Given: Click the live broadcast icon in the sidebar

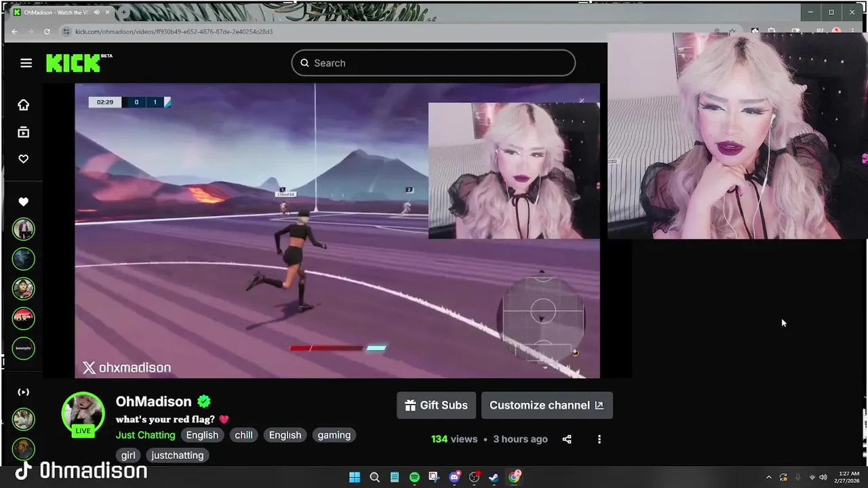Looking at the screenshot, I should (x=24, y=392).
